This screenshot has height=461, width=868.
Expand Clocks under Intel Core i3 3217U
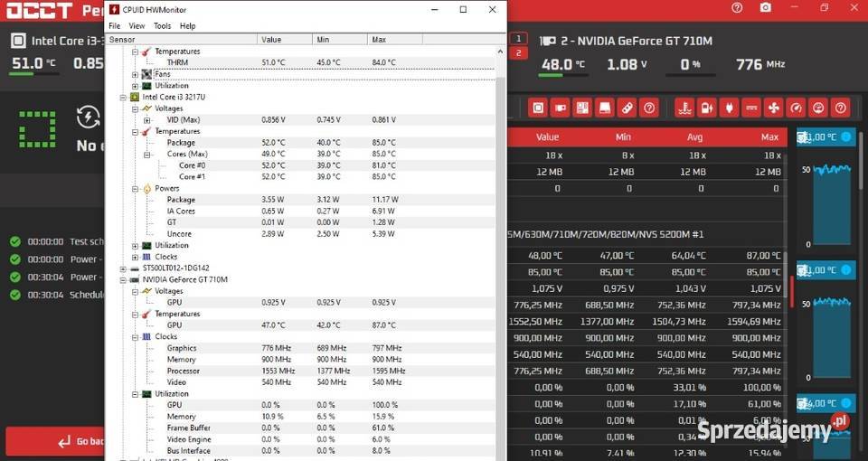[x=135, y=257]
